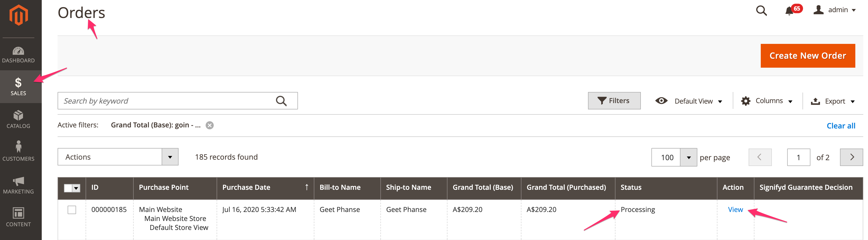The width and height of the screenshot is (868, 240).
Task: Toggle the select-all checkbox in header
Action: tap(68, 188)
